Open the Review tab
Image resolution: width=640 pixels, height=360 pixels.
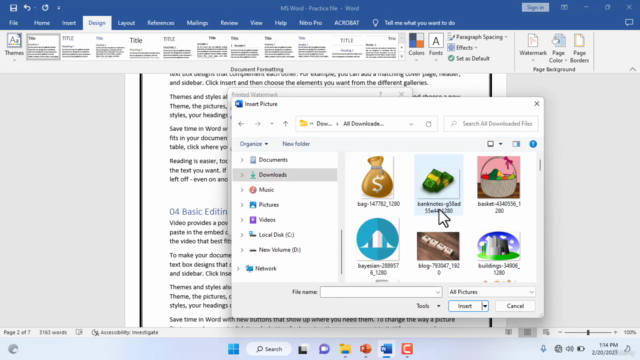pos(229,23)
